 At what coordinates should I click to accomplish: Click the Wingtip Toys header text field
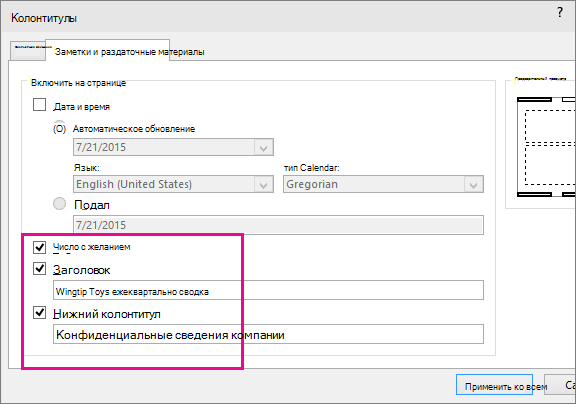268,291
